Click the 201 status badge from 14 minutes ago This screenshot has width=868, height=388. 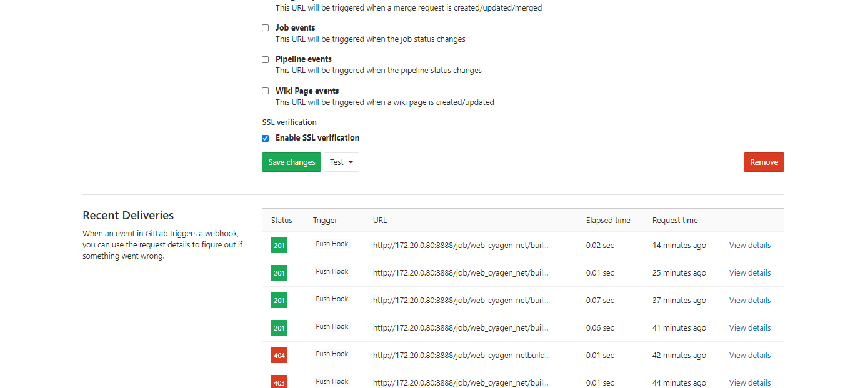(x=279, y=246)
